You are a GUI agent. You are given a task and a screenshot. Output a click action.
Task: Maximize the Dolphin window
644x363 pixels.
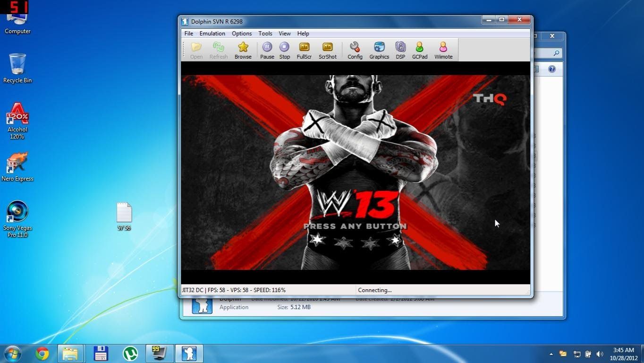click(x=501, y=19)
